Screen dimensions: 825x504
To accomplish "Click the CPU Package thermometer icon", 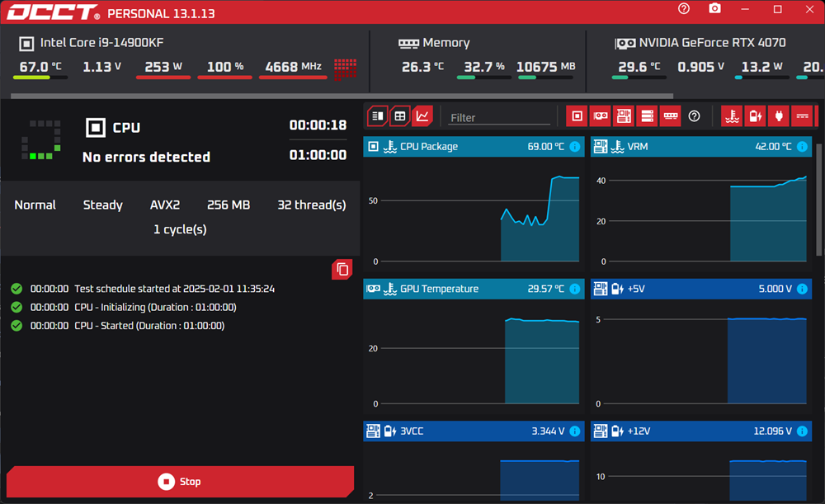I will tap(390, 147).
